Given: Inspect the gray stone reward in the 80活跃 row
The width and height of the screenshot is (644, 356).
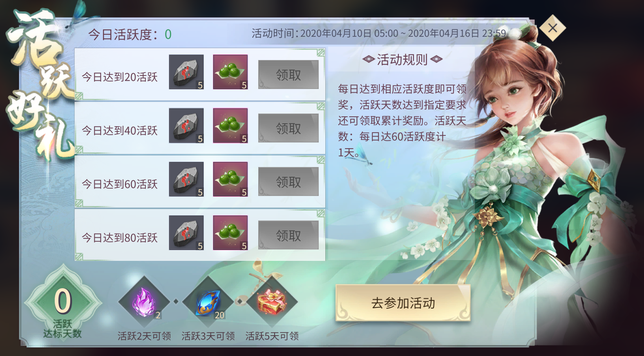Looking at the screenshot, I should click(x=186, y=233).
